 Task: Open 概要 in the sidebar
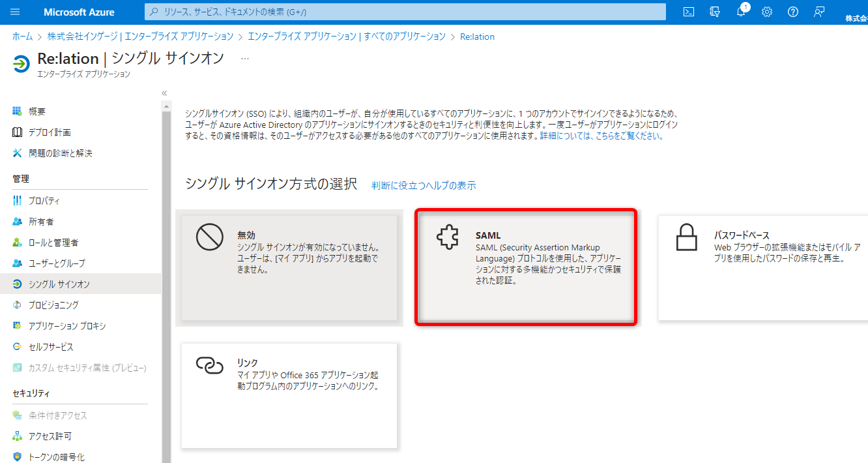(37, 112)
